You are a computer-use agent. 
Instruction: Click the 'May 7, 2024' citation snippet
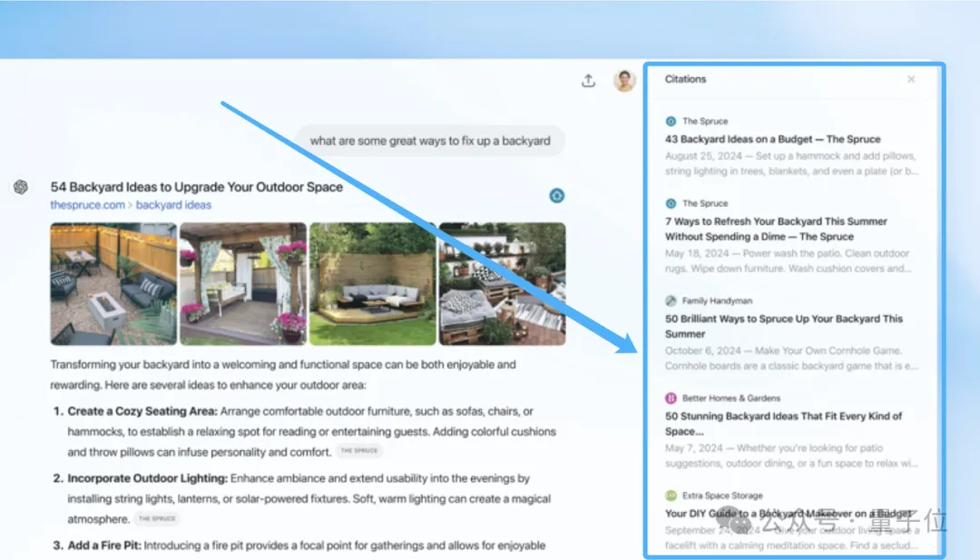click(x=791, y=456)
